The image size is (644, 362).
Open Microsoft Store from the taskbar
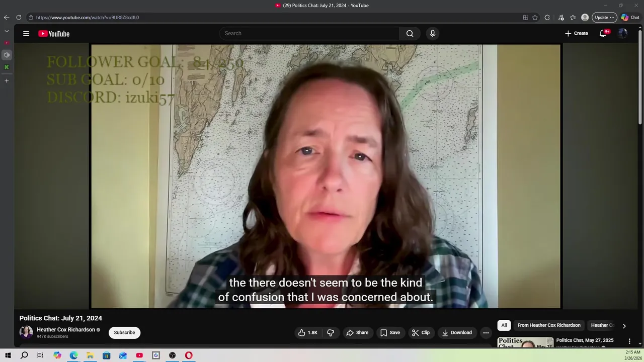pyautogui.click(x=107, y=355)
